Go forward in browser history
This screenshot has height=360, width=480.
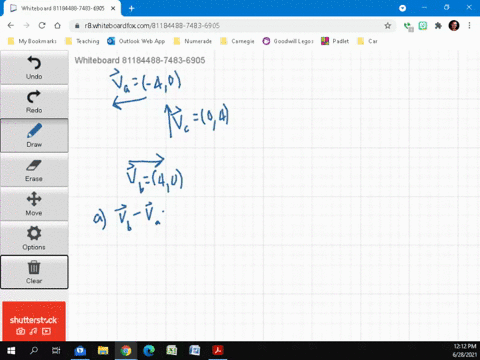point(26,26)
